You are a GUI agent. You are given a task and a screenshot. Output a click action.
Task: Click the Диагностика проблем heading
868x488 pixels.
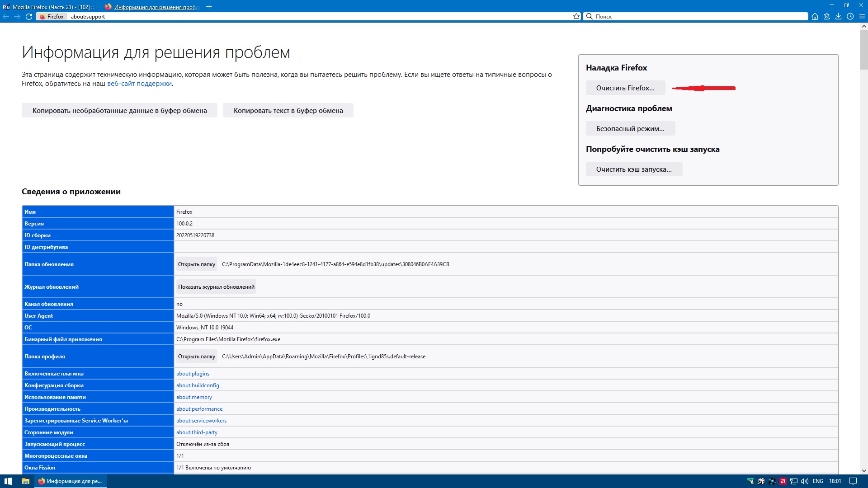click(629, 108)
